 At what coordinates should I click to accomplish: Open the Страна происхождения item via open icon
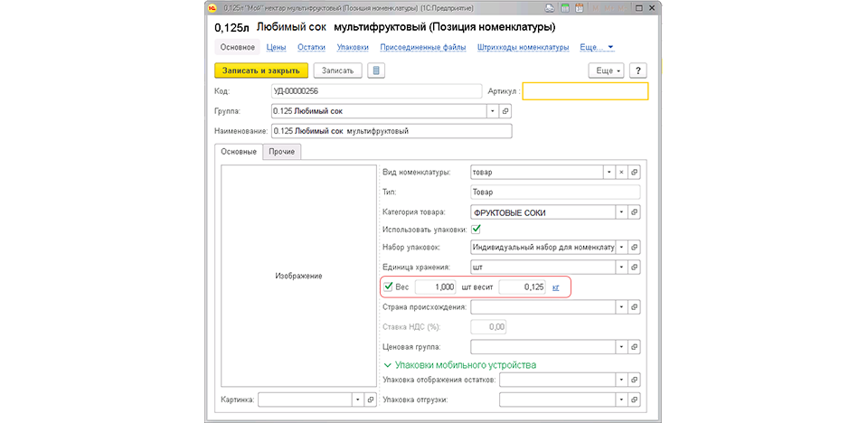(635, 306)
